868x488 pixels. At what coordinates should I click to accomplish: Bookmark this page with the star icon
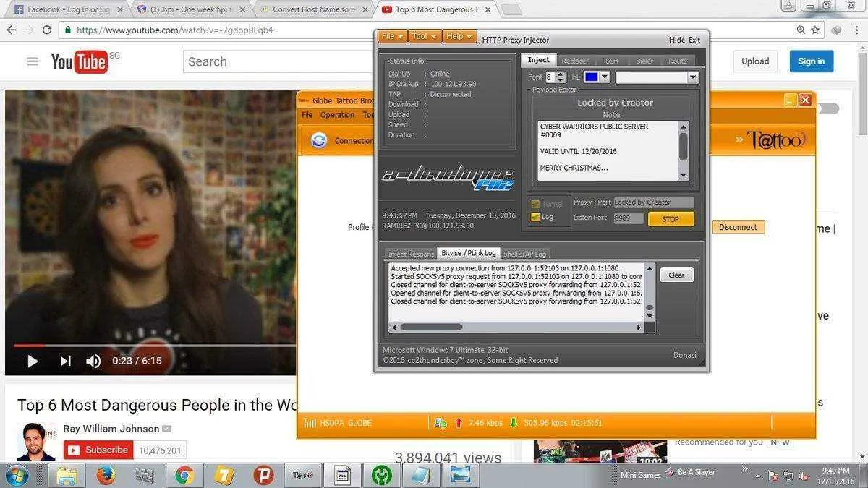[x=815, y=30]
